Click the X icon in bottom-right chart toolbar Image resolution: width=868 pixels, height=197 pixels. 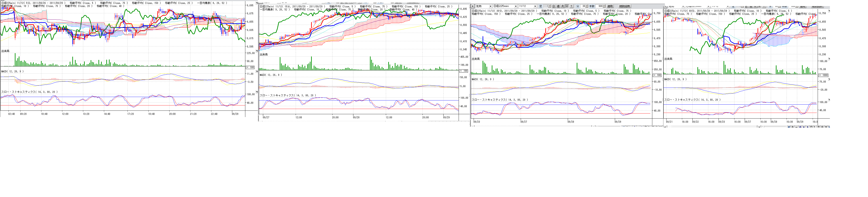[826, 127]
